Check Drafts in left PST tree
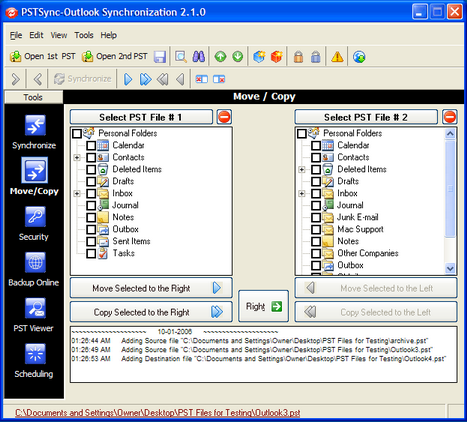This screenshot has width=467, height=422. point(91,182)
